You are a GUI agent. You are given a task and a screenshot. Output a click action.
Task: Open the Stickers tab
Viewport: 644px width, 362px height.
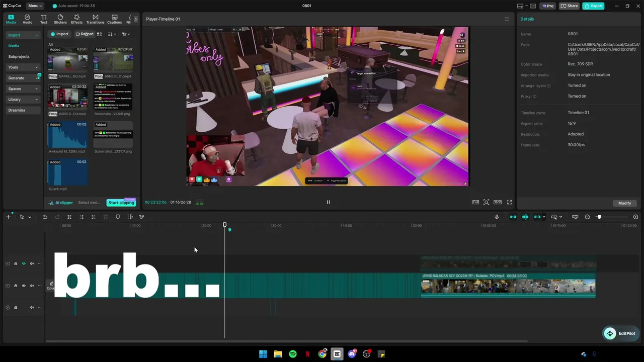(60, 19)
